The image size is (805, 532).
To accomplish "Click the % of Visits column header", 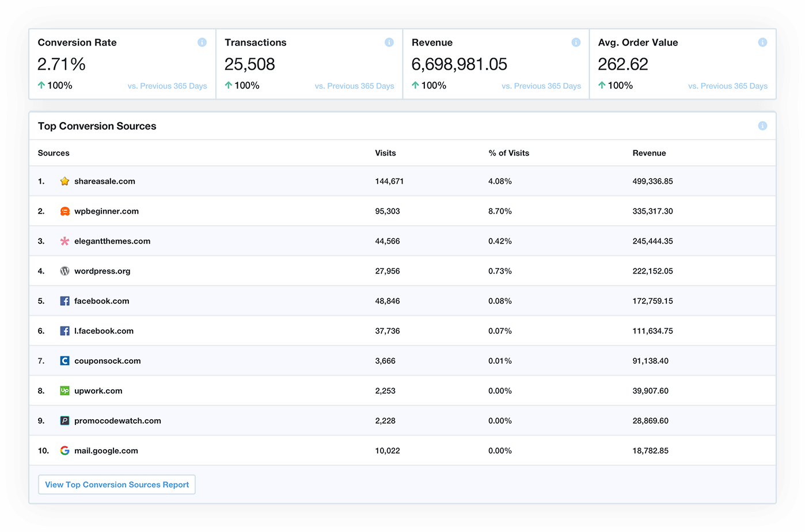I will 508,153.
